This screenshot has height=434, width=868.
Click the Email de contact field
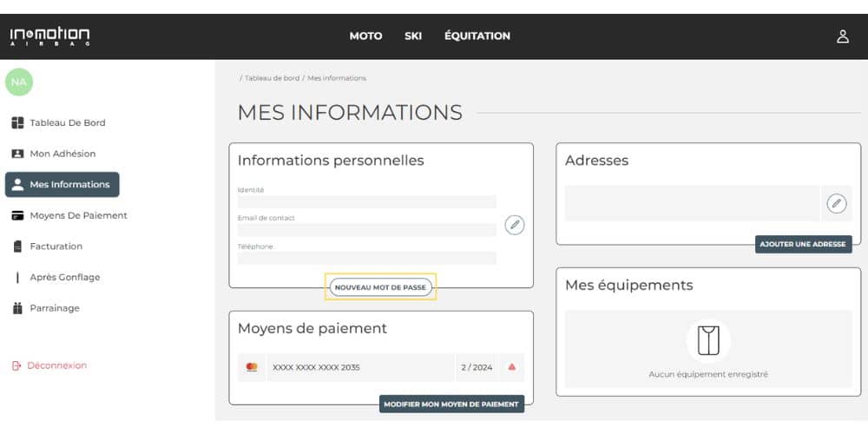(x=367, y=230)
